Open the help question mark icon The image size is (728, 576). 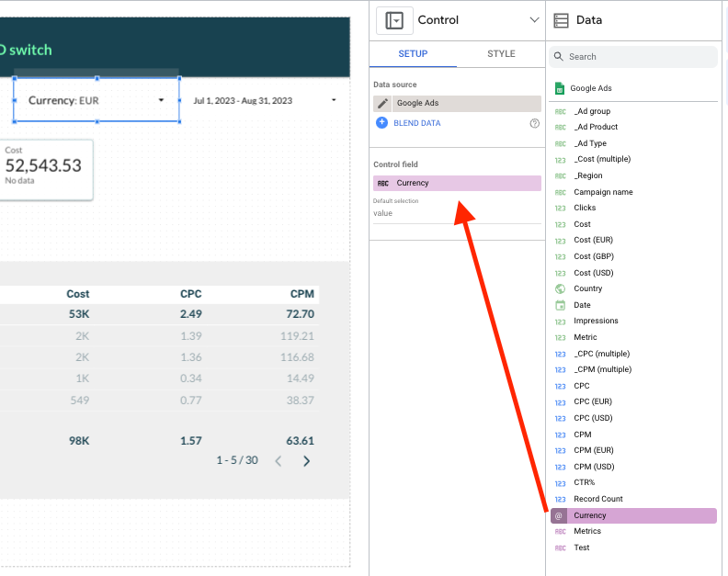point(535,123)
